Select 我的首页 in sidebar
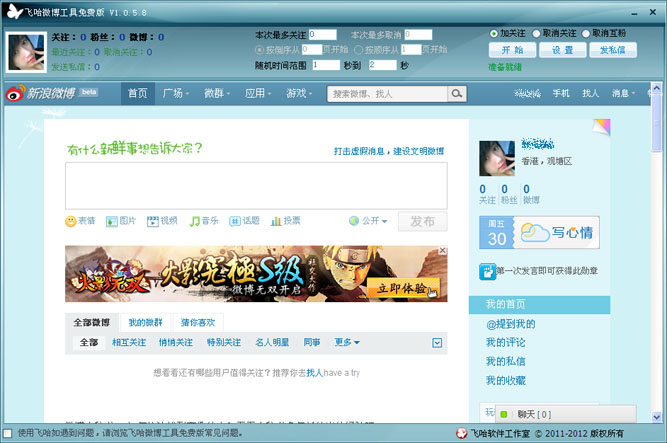 click(x=539, y=305)
